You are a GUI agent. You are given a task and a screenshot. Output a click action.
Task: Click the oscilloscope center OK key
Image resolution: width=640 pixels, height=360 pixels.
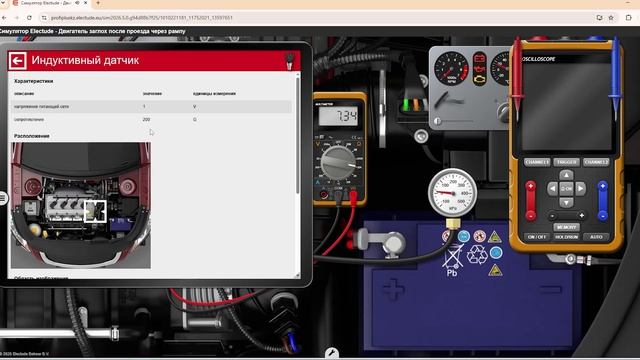[566, 189]
